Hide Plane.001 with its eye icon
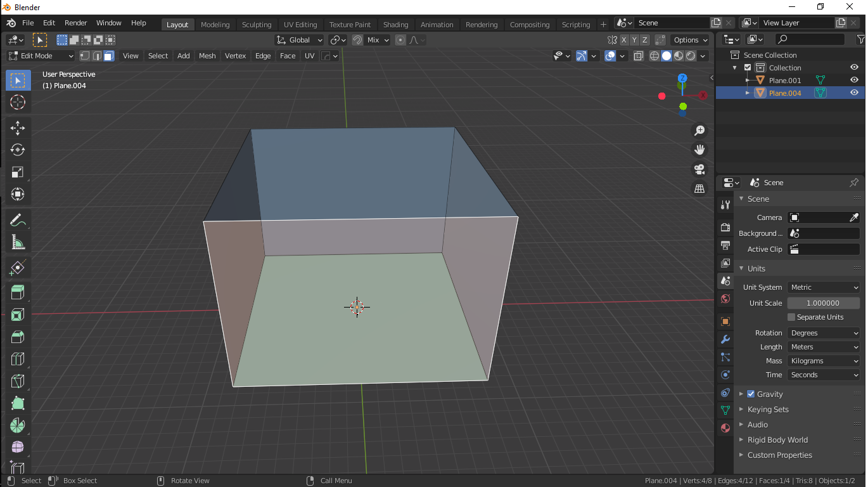 tap(854, 81)
